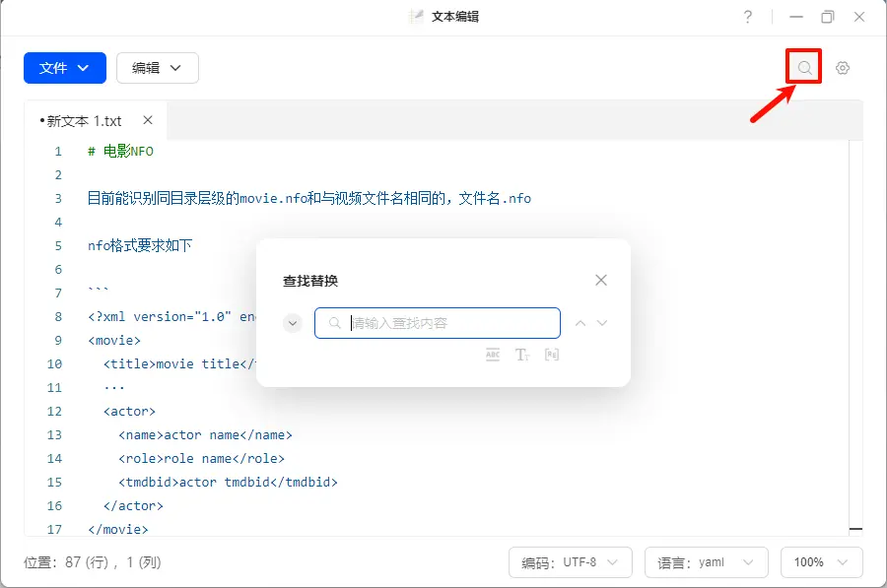Open the help question mark icon
The image size is (887, 588).
tap(748, 17)
